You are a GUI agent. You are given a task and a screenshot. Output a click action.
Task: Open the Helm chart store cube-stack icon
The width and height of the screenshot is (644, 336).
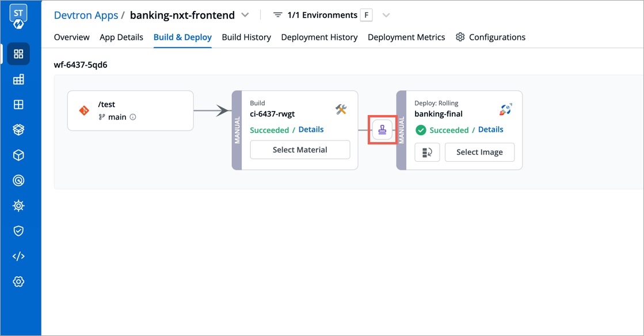pyautogui.click(x=18, y=130)
